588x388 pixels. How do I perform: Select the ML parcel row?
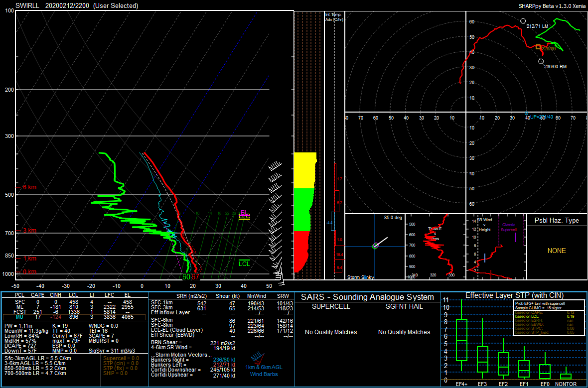click(75, 307)
